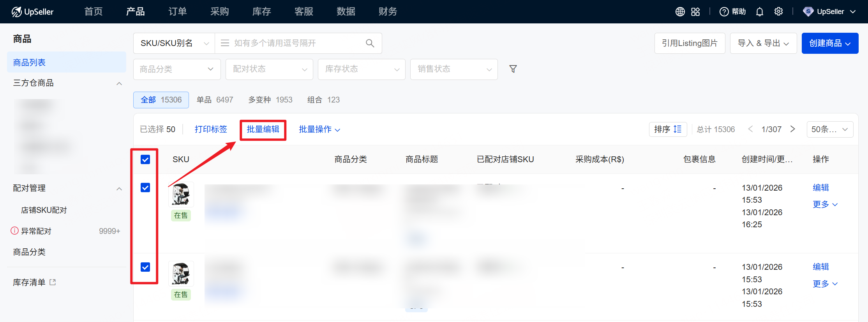
Task: Uncheck the first product row checkbox
Action: 145,188
